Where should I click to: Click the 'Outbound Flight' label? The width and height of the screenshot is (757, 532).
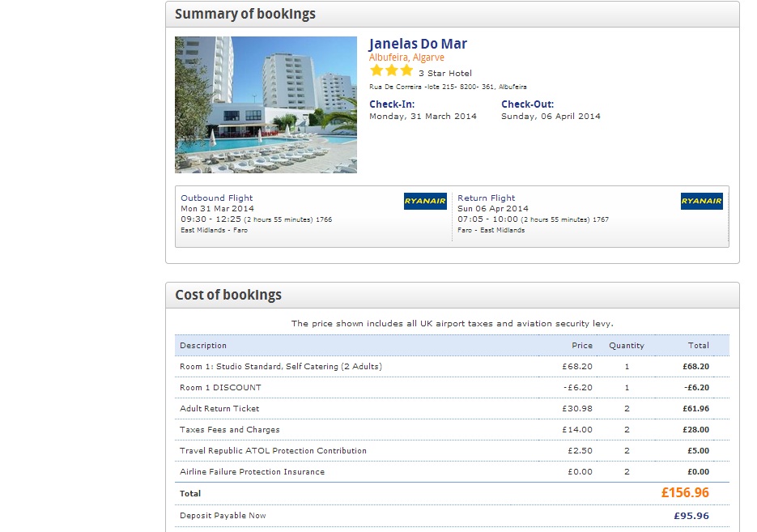(217, 198)
